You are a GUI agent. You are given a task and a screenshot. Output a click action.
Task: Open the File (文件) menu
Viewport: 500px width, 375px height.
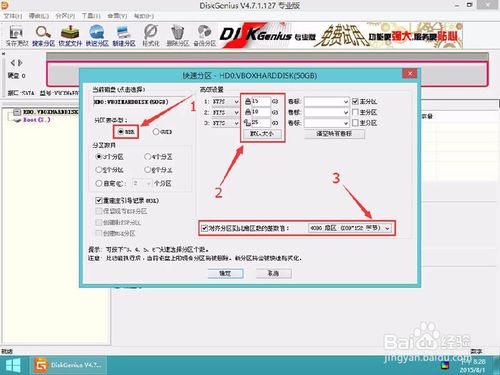point(12,16)
